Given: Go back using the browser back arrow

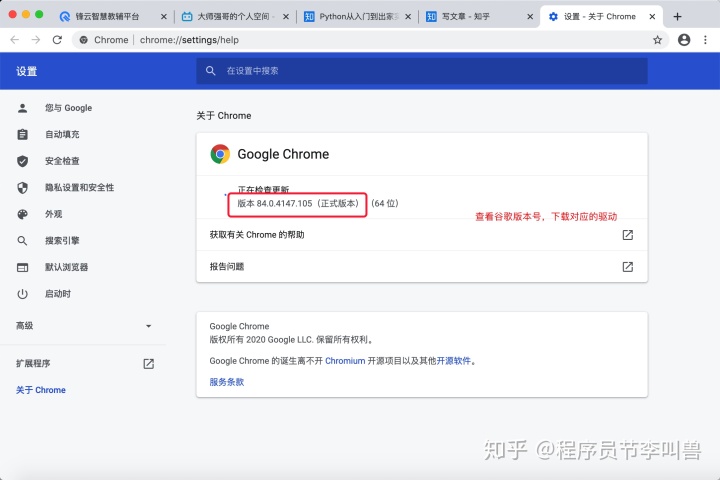Looking at the screenshot, I should tap(15, 40).
